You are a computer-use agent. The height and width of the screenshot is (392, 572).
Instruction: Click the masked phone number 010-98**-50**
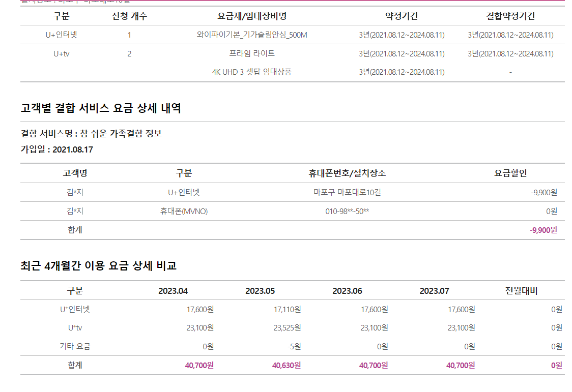347,211
